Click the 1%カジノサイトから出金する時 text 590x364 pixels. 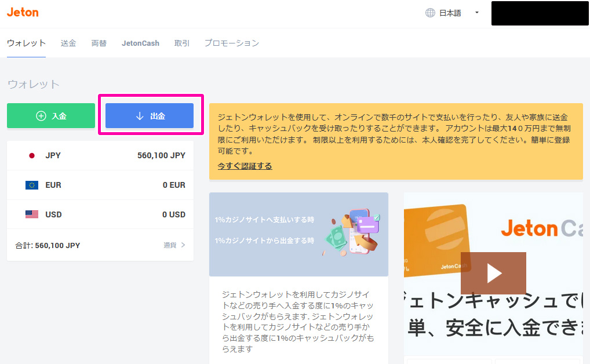coord(264,241)
